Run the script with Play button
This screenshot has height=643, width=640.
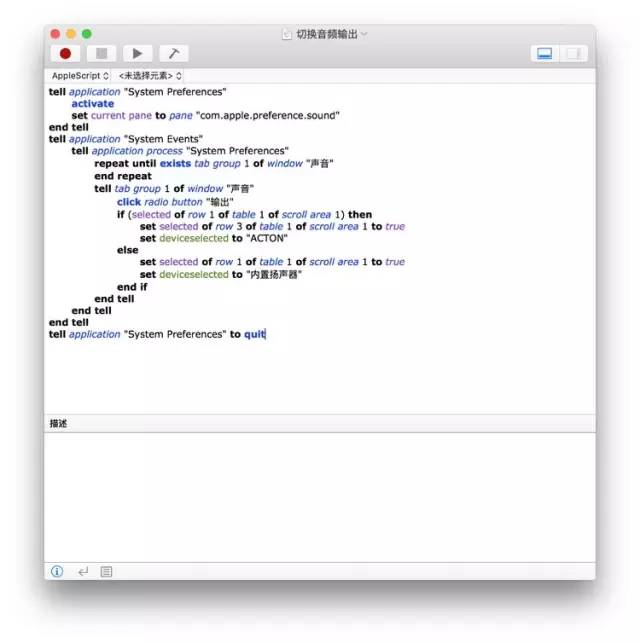click(137, 54)
